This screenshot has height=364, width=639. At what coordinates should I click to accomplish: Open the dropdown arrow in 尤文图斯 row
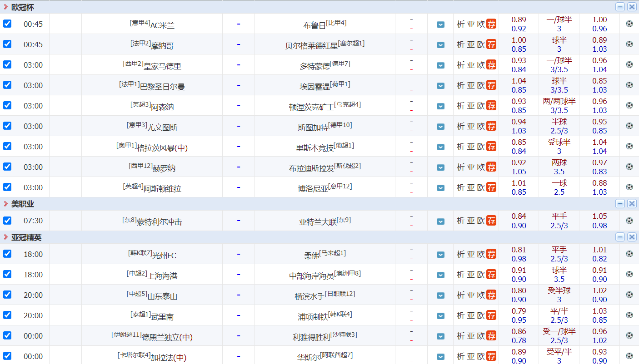(x=440, y=127)
